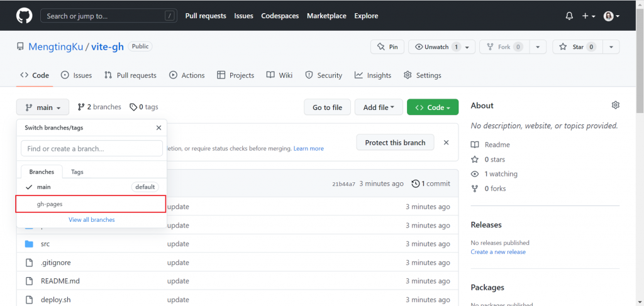Pin this repository
Viewport: 644px width, 306px height.
click(387, 46)
